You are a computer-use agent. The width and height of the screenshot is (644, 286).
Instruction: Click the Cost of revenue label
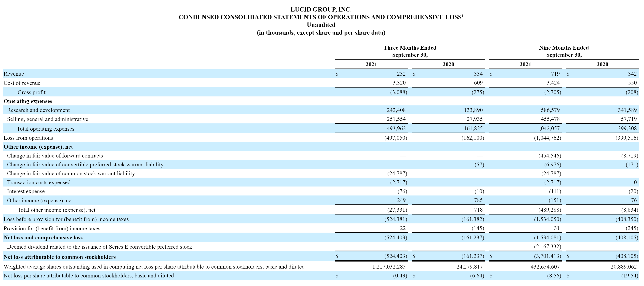tap(22, 83)
